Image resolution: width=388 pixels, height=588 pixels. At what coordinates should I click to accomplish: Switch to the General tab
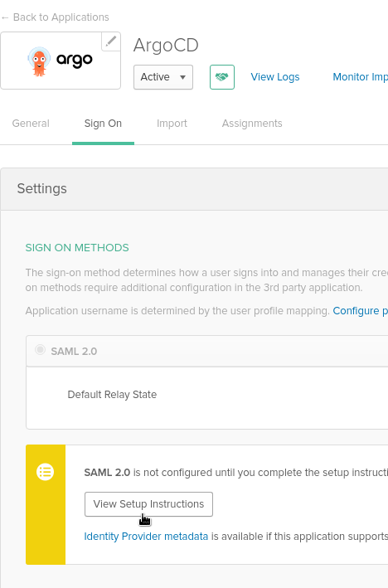(31, 124)
